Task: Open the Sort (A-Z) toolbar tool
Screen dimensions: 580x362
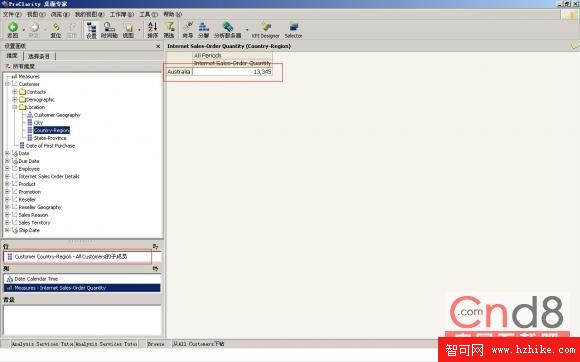Action: (x=152, y=30)
